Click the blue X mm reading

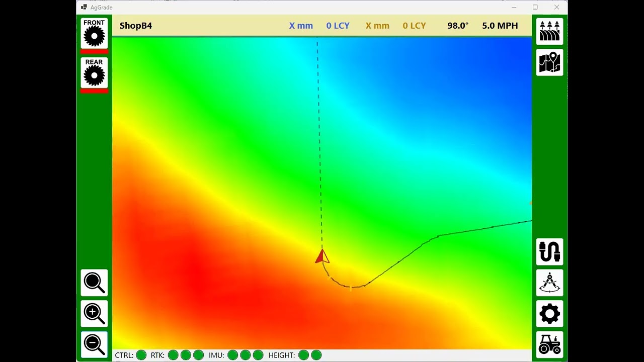click(x=301, y=26)
